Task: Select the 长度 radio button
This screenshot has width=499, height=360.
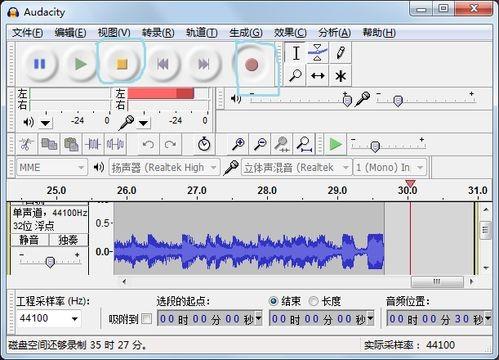Action: (313, 301)
